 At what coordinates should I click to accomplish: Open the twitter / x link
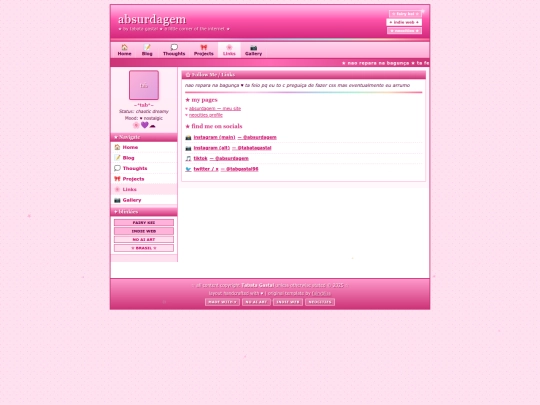(206, 169)
